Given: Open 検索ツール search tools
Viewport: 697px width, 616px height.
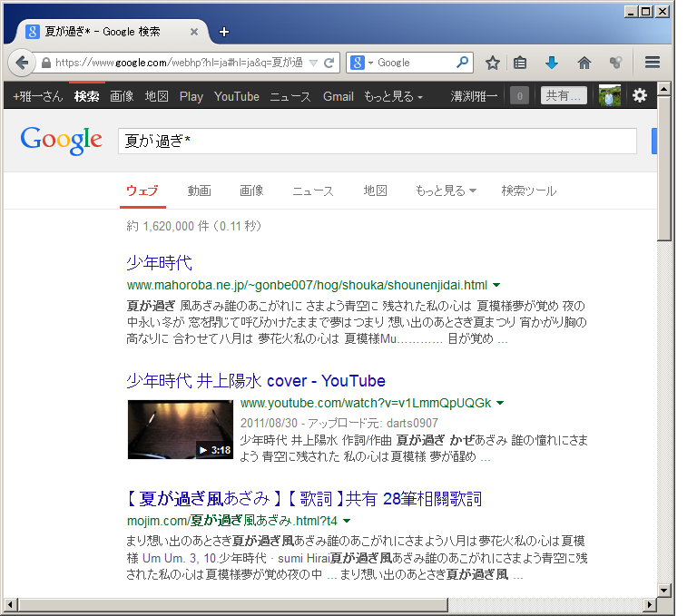Looking at the screenshot, I should [529, 191].
